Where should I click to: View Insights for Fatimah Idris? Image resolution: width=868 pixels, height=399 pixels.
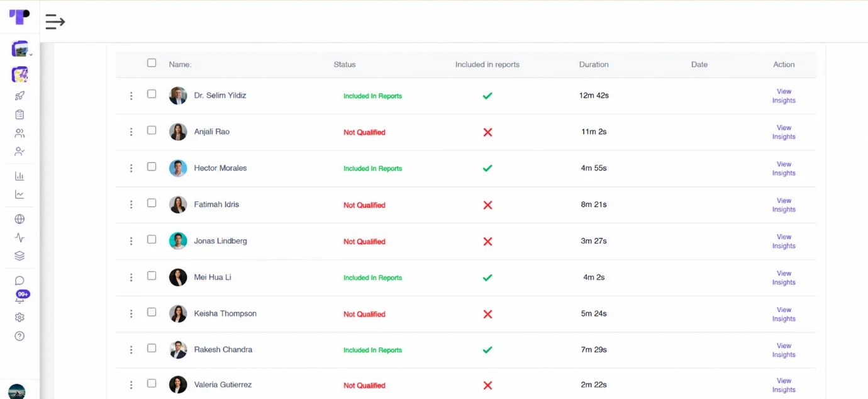tap(784, 205)
